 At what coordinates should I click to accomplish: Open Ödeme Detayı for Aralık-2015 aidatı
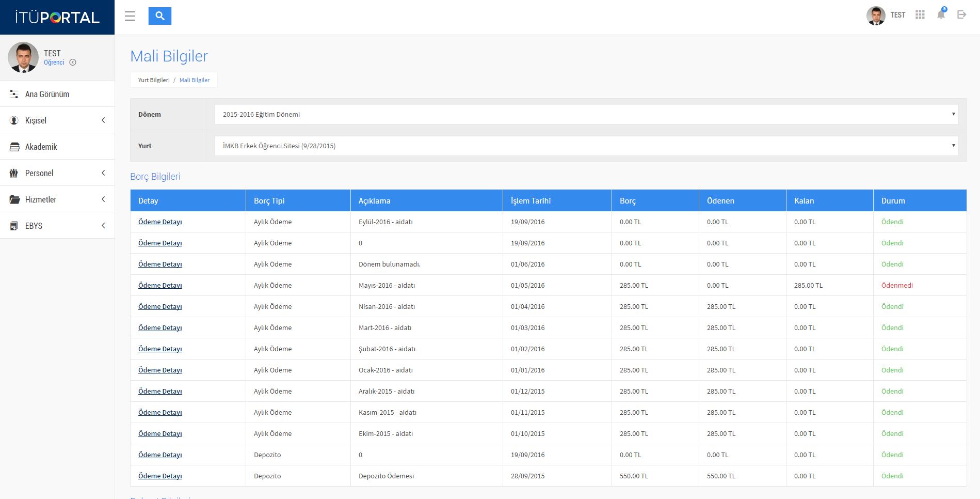(x=160, y=392)
